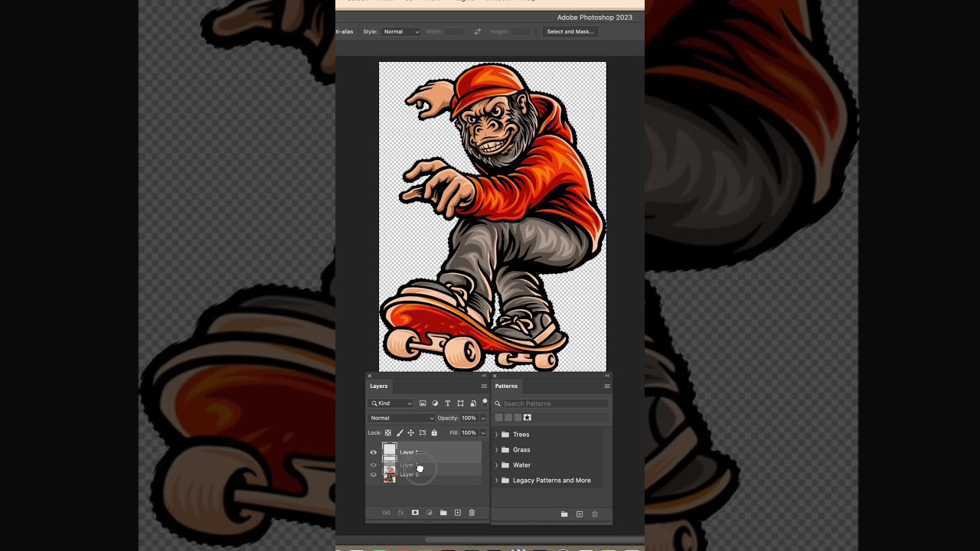Click lock transparent pixels icon
Viewport: 980px width, 551px height.
pyautogui.click(x=387, y=433)
